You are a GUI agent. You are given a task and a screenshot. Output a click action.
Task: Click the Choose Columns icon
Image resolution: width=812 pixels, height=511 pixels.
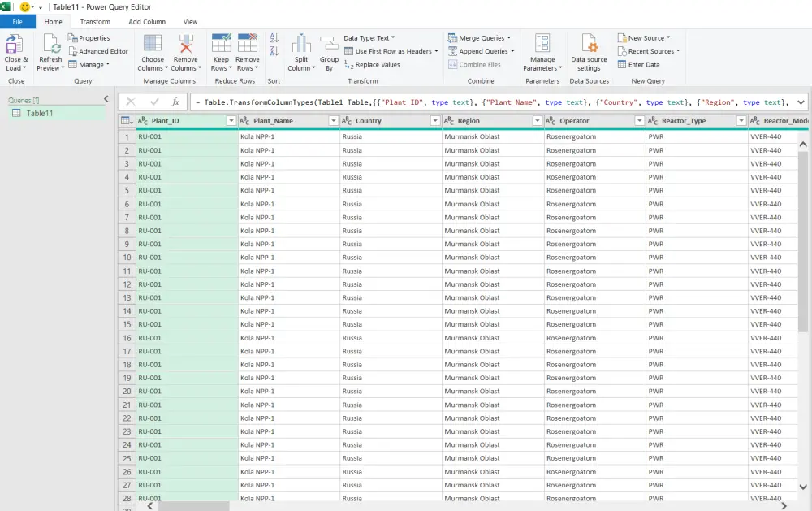tap(153, 44)
